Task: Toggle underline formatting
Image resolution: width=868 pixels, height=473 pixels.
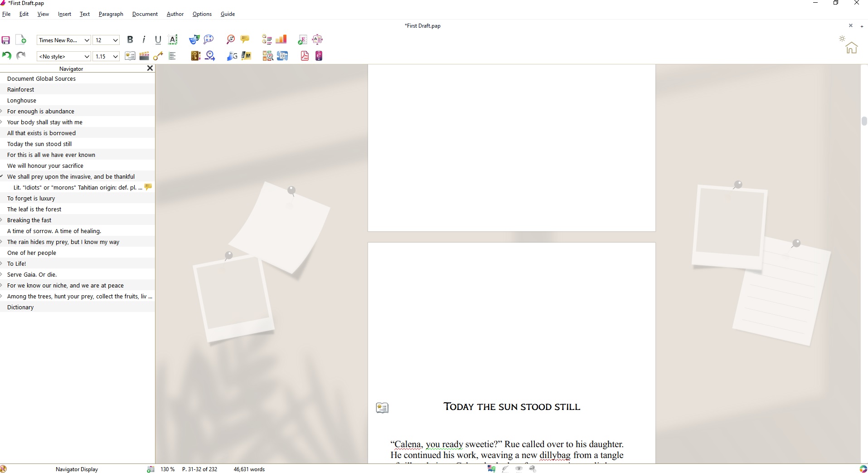Action: tap(158, 40)
